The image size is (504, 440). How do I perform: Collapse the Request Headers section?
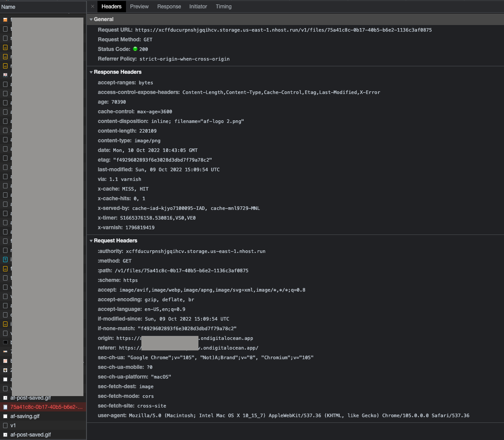pos(91,241)
